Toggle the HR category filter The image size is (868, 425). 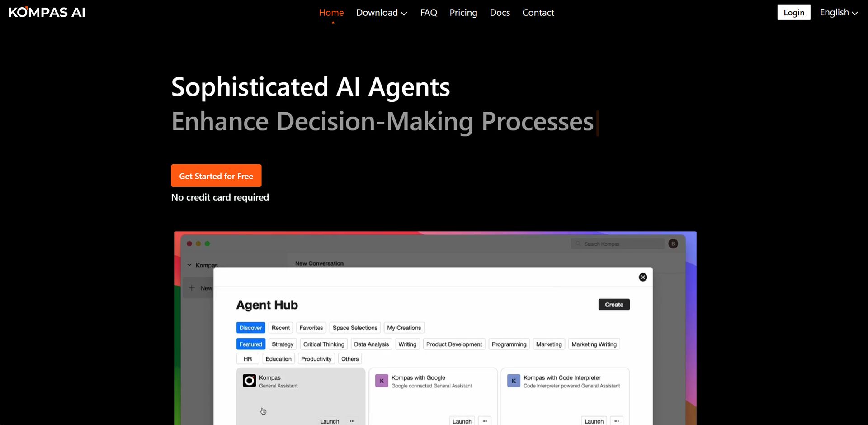(247, 358)
